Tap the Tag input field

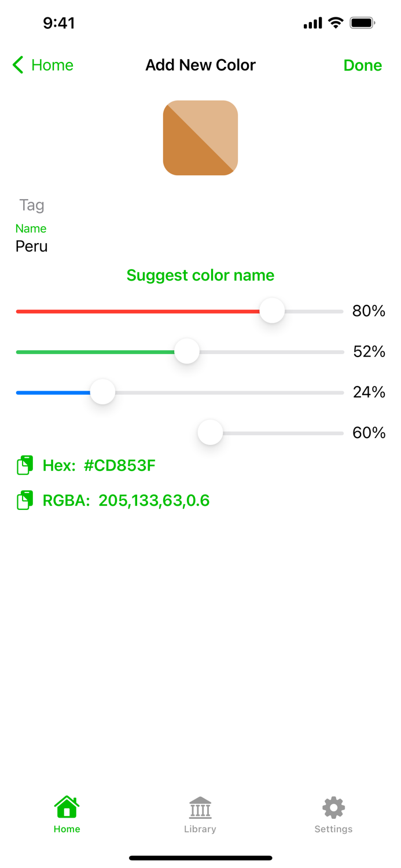(x=32, y=205)
